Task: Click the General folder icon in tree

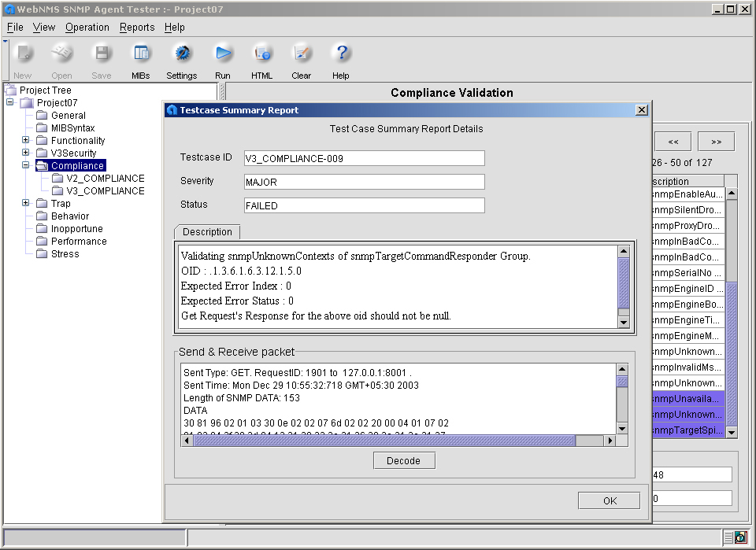Action: click(x=42, y=115)
